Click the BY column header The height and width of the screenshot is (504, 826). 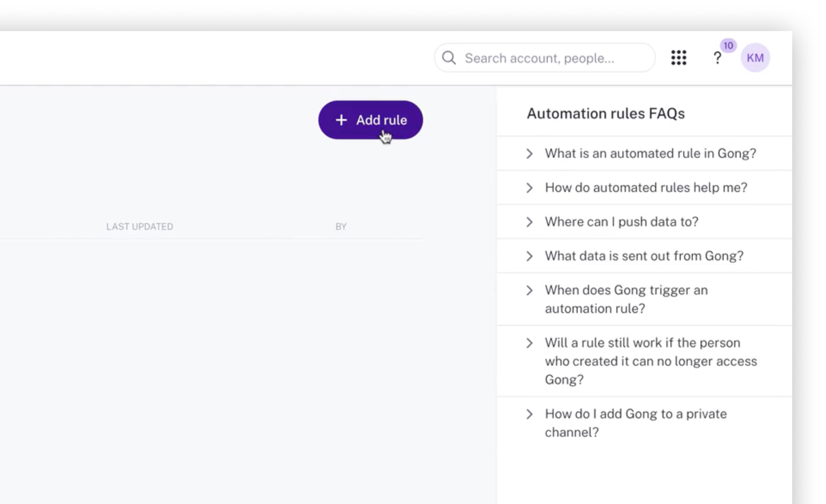click(x=341, y=227)
